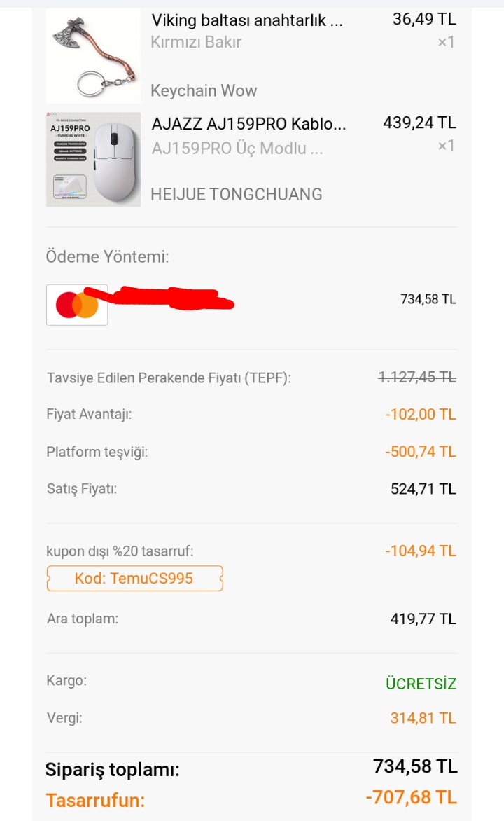Tap the Sipariş toplamı label
The height and width of the screenshot is (821, 504).
[113, 770]
